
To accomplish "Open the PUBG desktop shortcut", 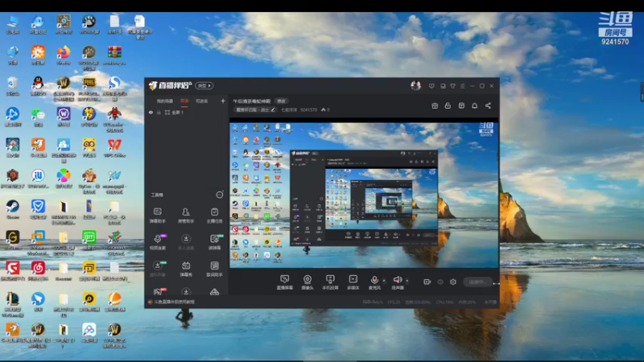I will click(x=89, y=87).
